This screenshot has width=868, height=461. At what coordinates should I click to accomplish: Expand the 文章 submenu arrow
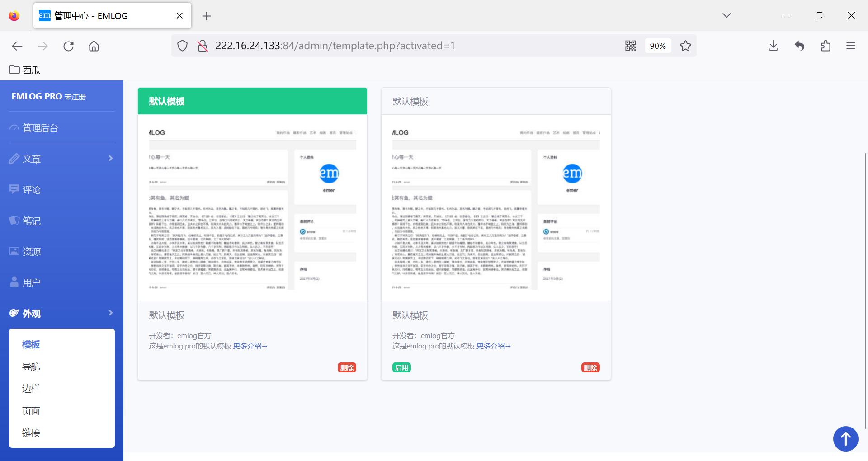[x=111, y=158]
